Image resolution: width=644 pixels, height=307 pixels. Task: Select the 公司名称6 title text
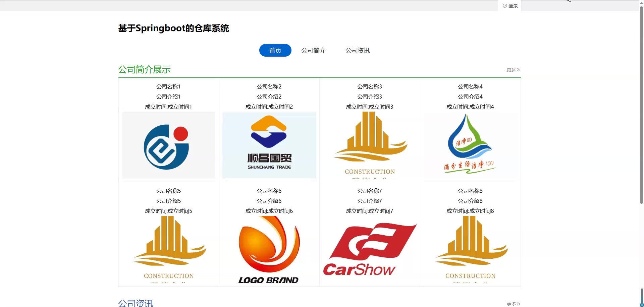pyautogui.click(x=269, y=191)
